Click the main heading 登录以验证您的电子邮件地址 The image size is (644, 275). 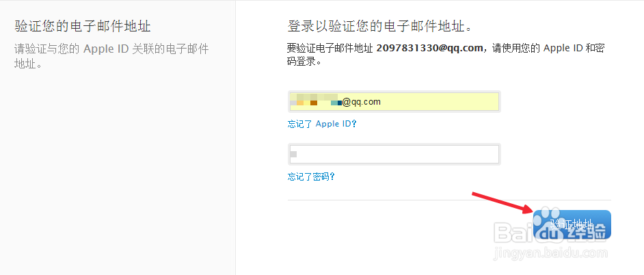(381, 27)
